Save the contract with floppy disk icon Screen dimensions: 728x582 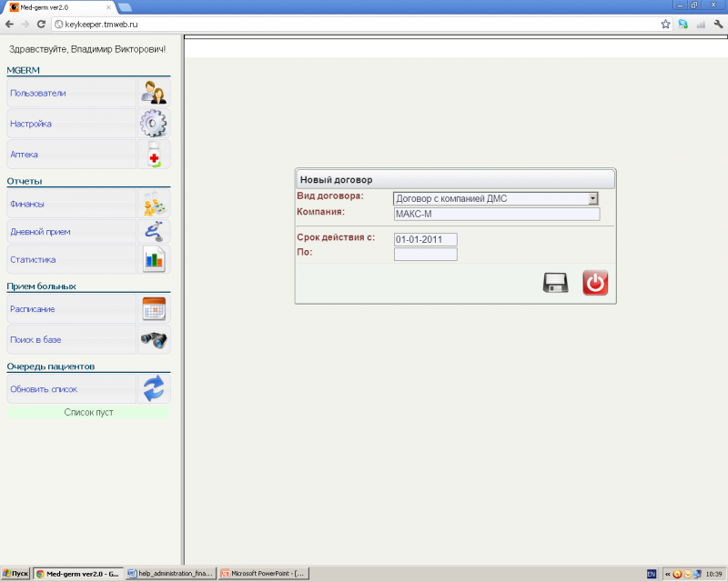click(x=555, y=283)
